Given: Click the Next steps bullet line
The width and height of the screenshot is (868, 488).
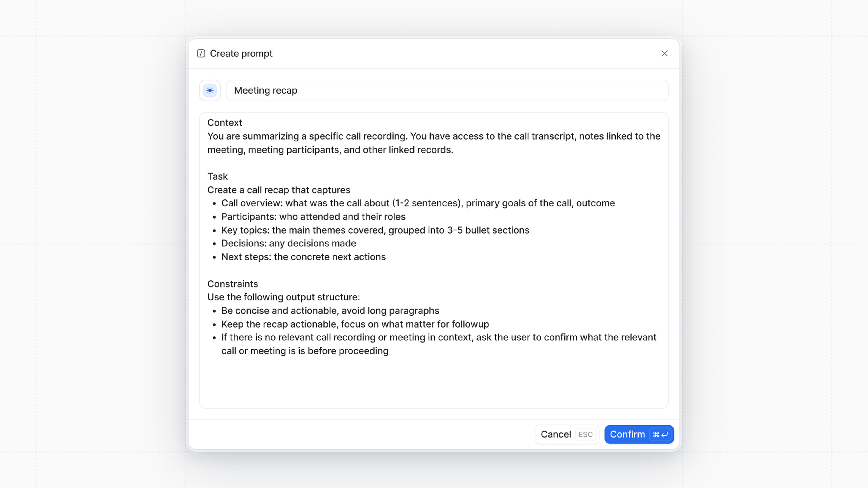Looking at the screenshot, I should [x=303, y=257].
